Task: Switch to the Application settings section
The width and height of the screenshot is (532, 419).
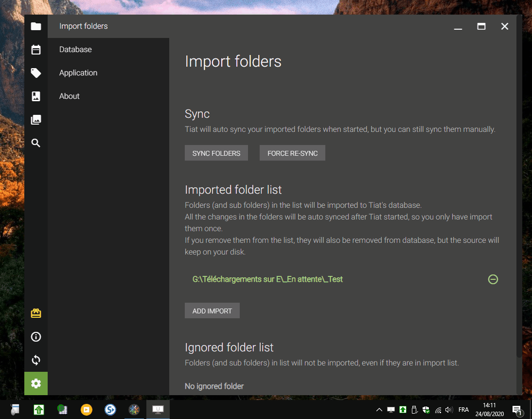Action: click(x=108, y=73)
